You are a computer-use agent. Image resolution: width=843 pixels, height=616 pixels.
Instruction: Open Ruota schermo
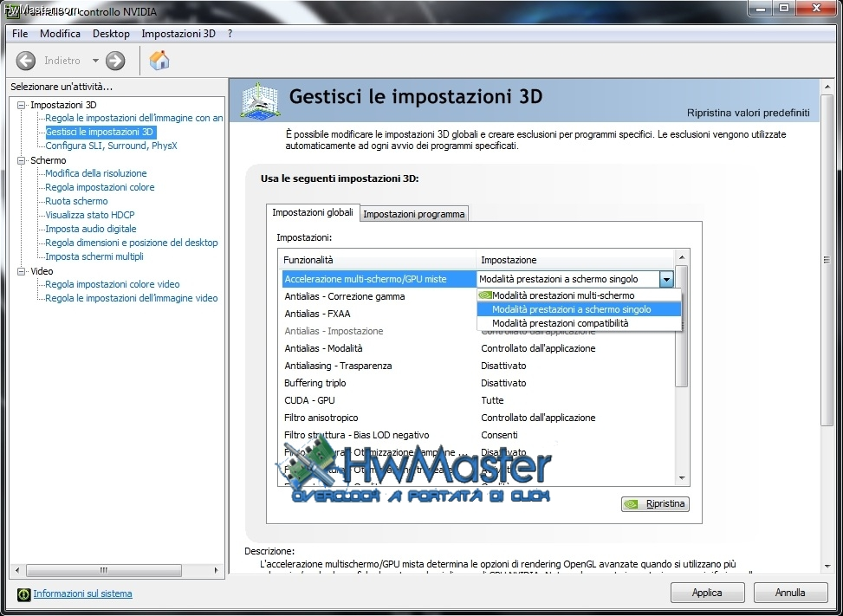(76, 201)
